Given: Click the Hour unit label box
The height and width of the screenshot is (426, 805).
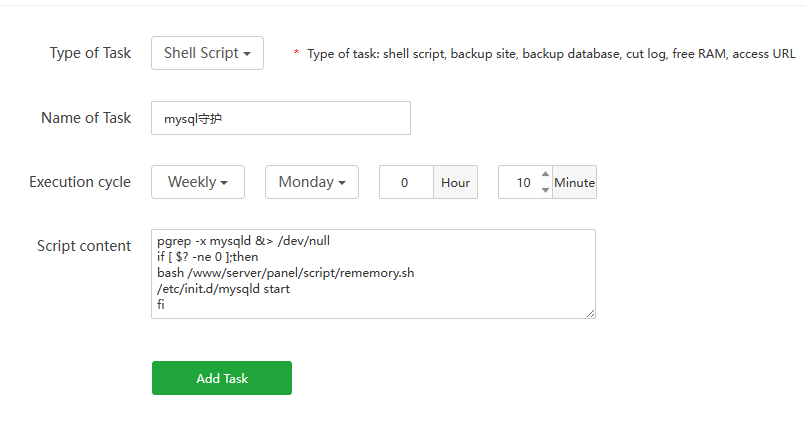Looking at the screenshot, I should 455,182.
